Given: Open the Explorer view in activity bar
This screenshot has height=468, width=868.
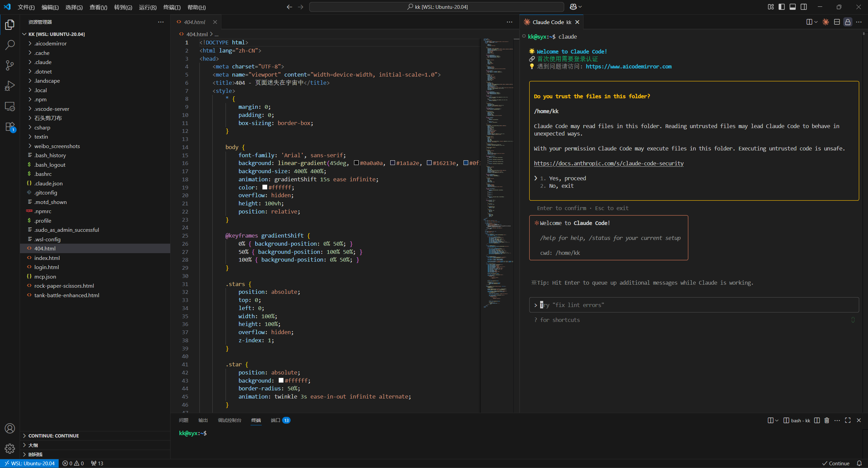Looking at the screenshot, I should click(x=10, y=25).
